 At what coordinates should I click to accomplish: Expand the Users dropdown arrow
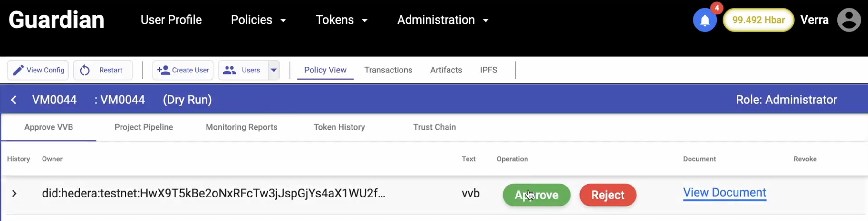click(274, 70)
